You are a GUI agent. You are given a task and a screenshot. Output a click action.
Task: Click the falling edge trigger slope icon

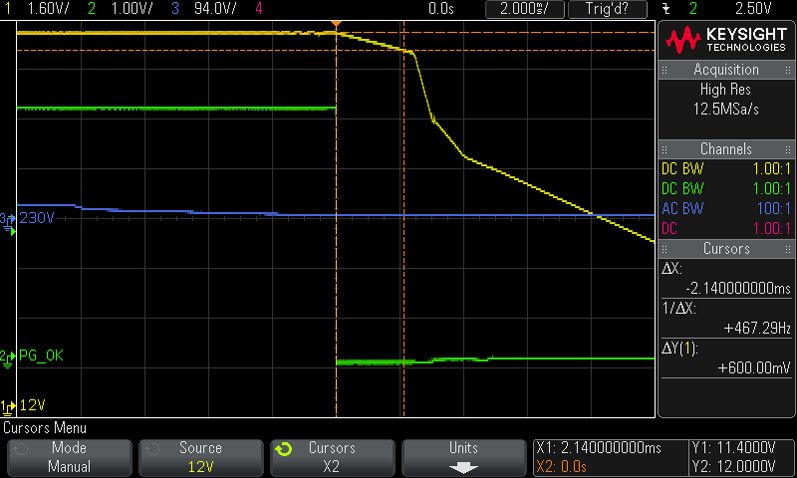click(x=666, y=9)
